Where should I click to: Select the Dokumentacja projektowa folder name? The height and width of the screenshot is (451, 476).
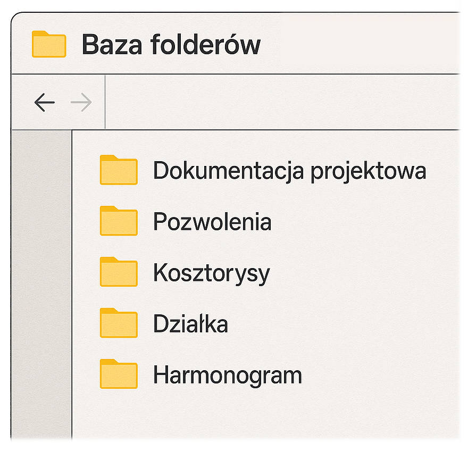[x=289, y=171]
